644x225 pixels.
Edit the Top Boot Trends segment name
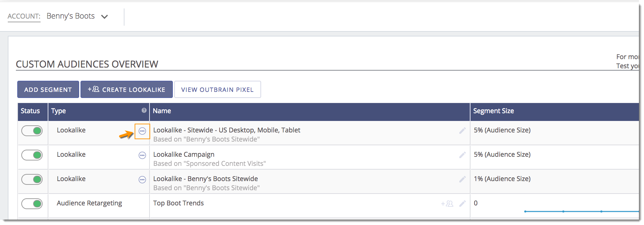[x=462, y=204]
